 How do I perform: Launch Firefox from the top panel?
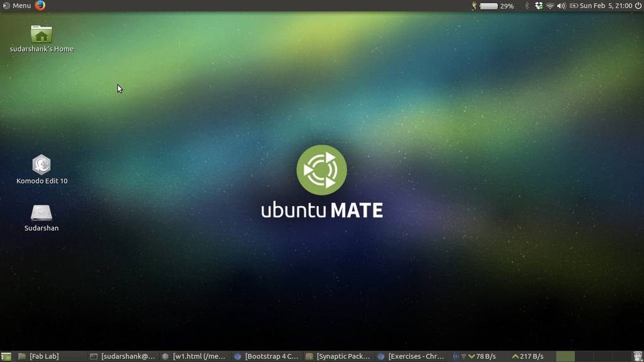[x=40, y=5]
